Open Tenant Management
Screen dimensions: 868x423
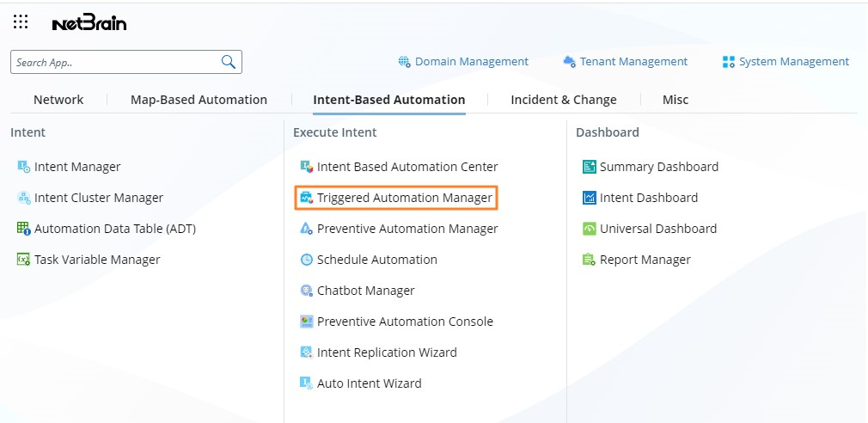pyautogui.click(x=626, y=62)
